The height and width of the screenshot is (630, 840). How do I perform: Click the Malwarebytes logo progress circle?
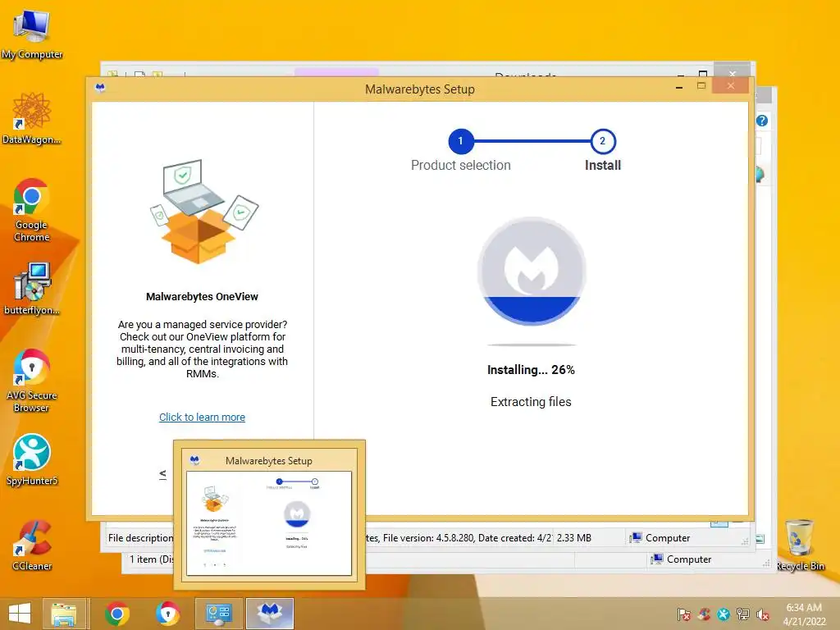(532, 271)
